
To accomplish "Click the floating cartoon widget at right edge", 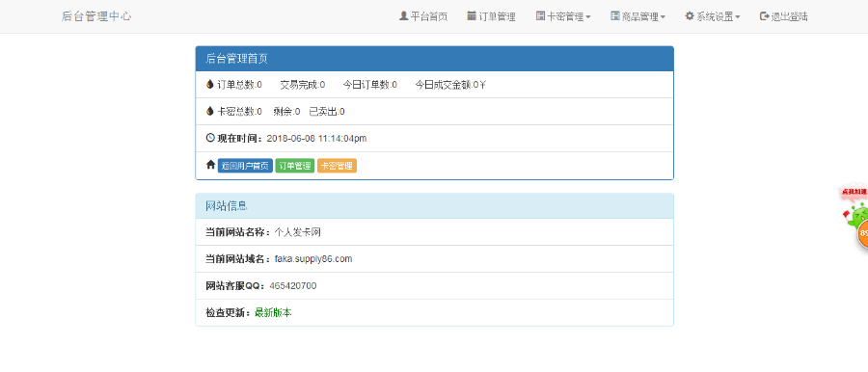I will point(854,216).
